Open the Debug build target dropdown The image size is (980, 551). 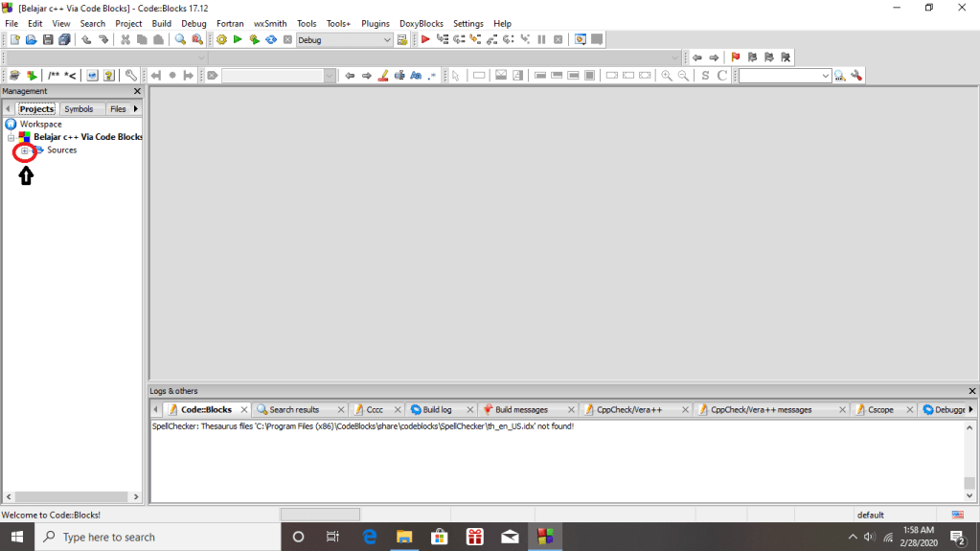[x=387, y=40]
